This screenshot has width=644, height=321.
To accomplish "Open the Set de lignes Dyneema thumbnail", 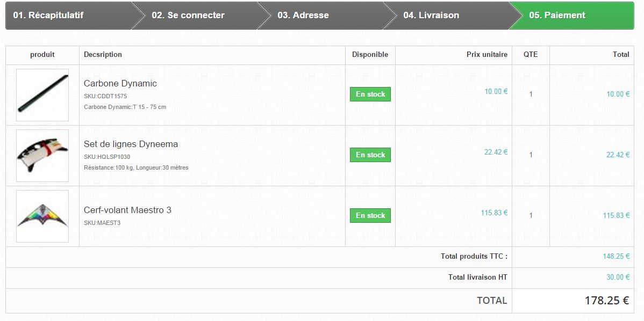I will tap(42, 155).
